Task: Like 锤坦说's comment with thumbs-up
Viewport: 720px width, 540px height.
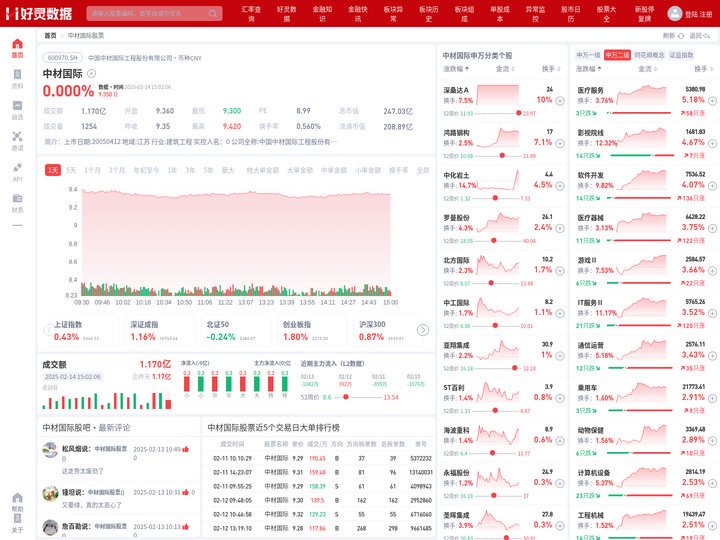Action: [186, 492]
